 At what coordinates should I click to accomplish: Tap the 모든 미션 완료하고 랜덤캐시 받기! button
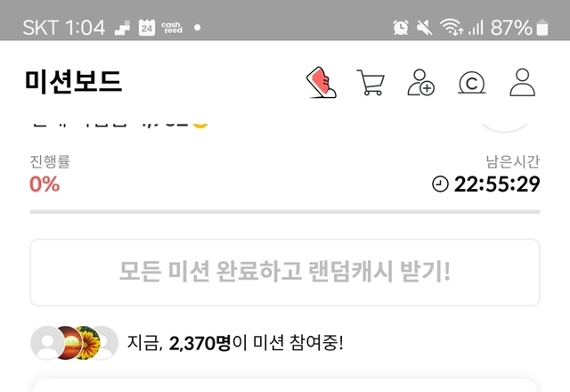point(285,273)
